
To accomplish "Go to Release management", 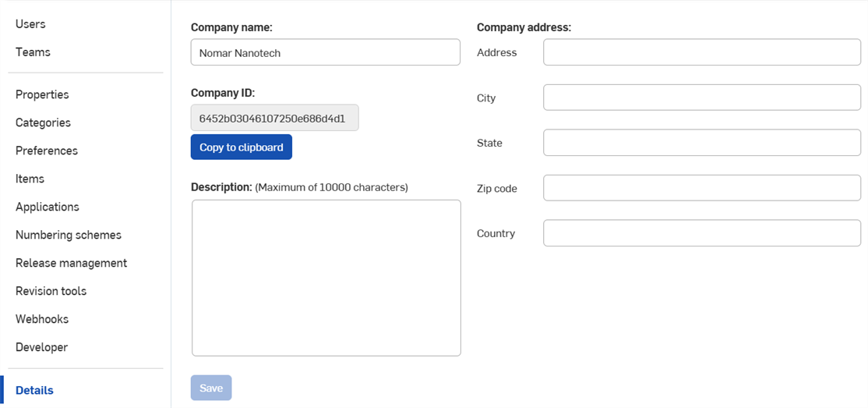I will [x=71, y=263].
